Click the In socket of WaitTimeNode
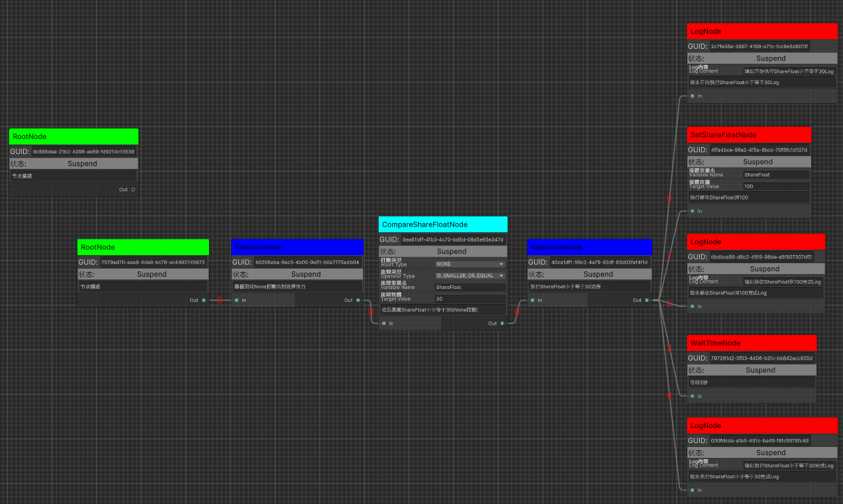The image size is (843, 504). tap(692, 396)
